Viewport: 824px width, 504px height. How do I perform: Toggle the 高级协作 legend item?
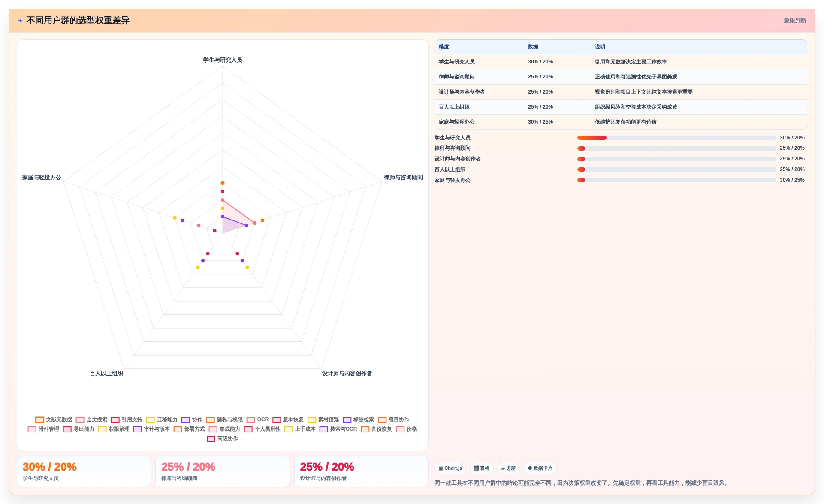[222, 438]
